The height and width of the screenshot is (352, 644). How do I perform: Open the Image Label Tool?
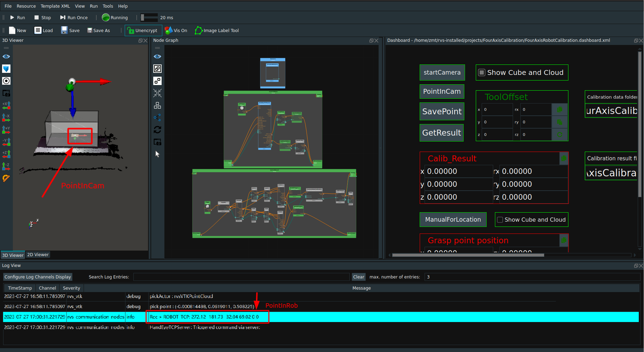click(x=217, y=30)
